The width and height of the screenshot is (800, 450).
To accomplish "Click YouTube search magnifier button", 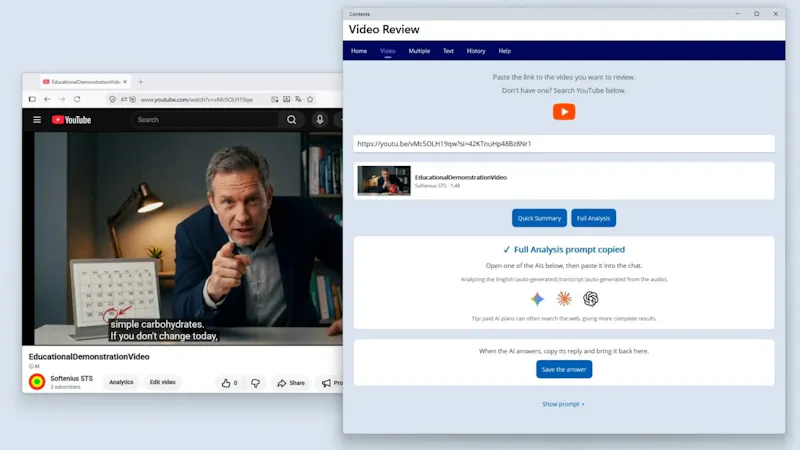I will [x=291, y=120].
